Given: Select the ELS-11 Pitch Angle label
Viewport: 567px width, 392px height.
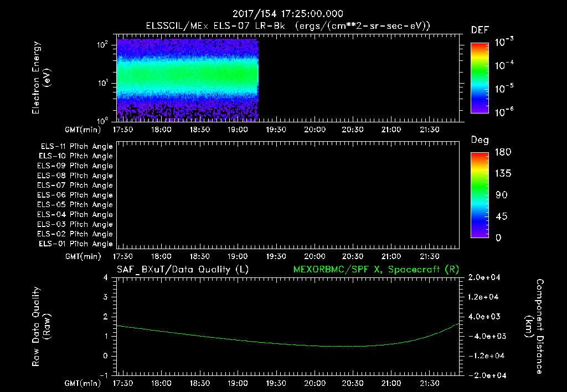Looking at the screenshot, I should pos(76,147).
